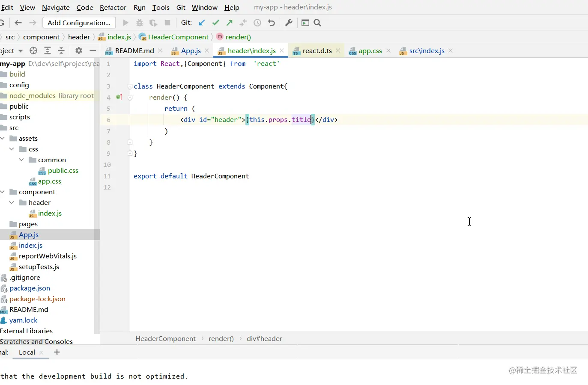Switch to the react.d.ts tab
Screen dimensions: 588x385
[x=317, y=50]
